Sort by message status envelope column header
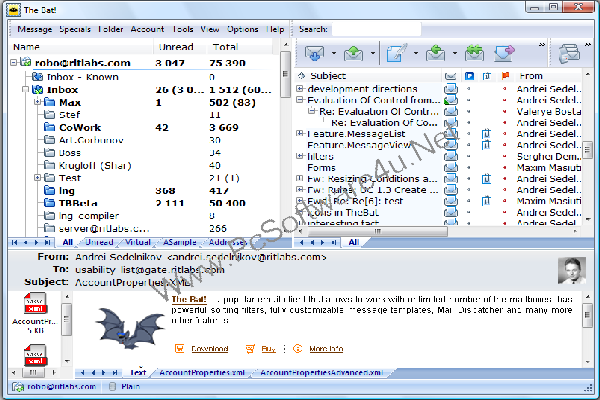Viewport: 600px width, 400px height. click(x=451, y=76)
